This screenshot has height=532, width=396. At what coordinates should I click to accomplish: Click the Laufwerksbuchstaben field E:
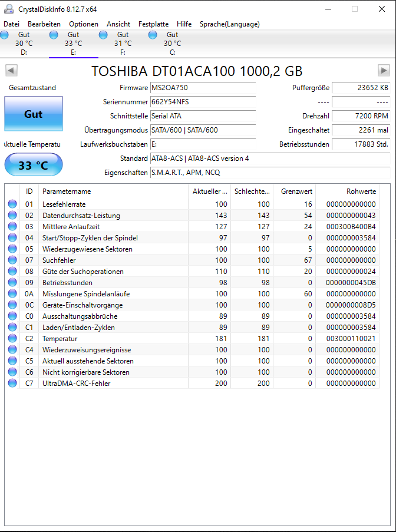(x=203, y=144)
